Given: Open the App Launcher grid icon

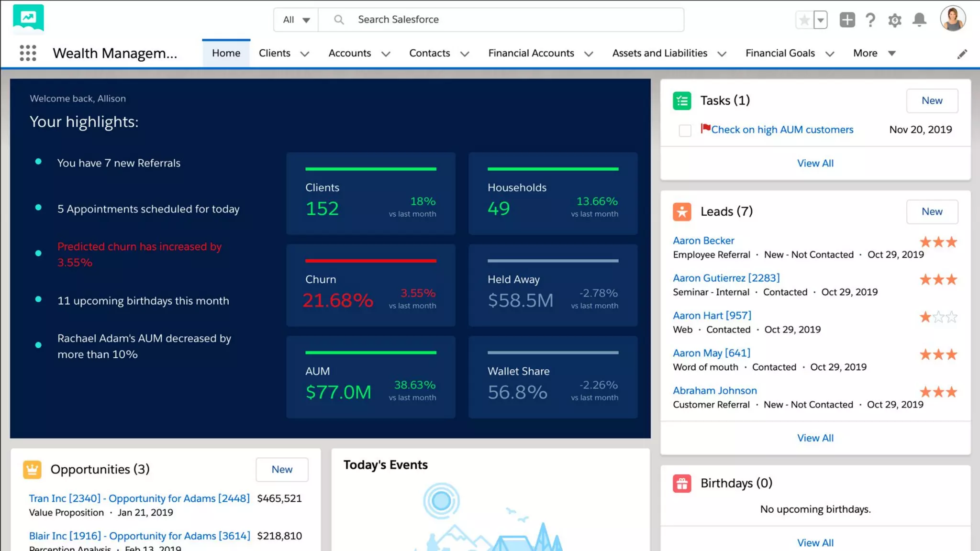Looking at the screenshot, I should point(28,53).
